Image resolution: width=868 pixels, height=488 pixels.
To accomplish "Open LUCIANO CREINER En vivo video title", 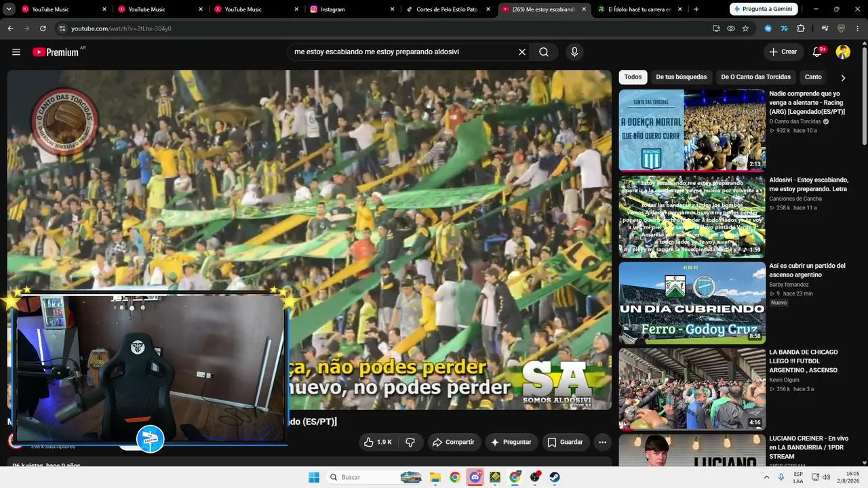I will pyautogui.click(x=808, y=447).
